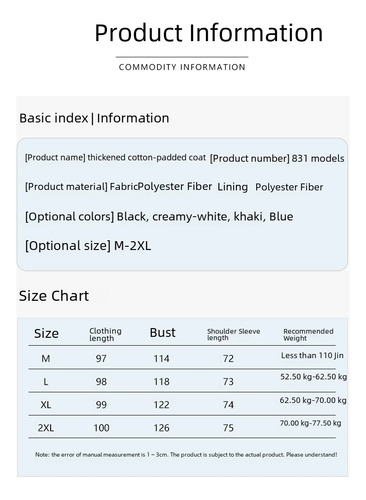Screen dimensions: 366x500
Task: Click the COMMODITY INFORMATION subtitle
Action: [182, 67]
